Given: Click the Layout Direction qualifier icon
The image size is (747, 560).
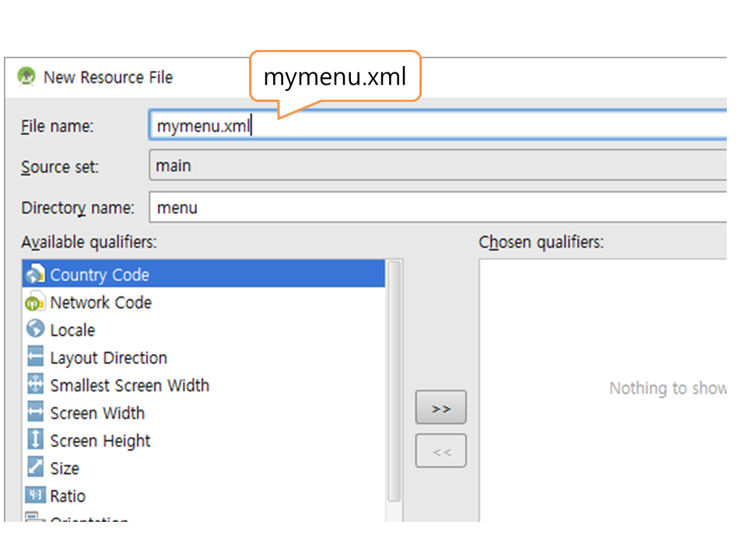Looking at the screenshot, I should tap(35, 358).
